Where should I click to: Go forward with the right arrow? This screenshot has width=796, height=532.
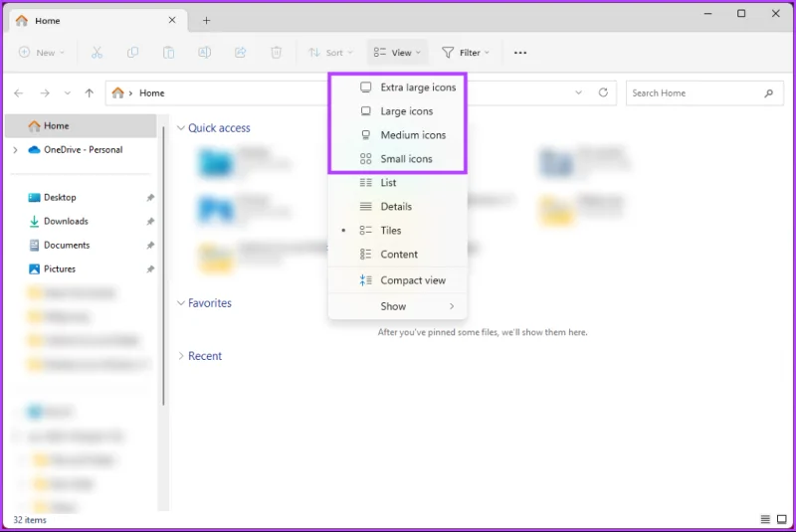tap(45, 92)
